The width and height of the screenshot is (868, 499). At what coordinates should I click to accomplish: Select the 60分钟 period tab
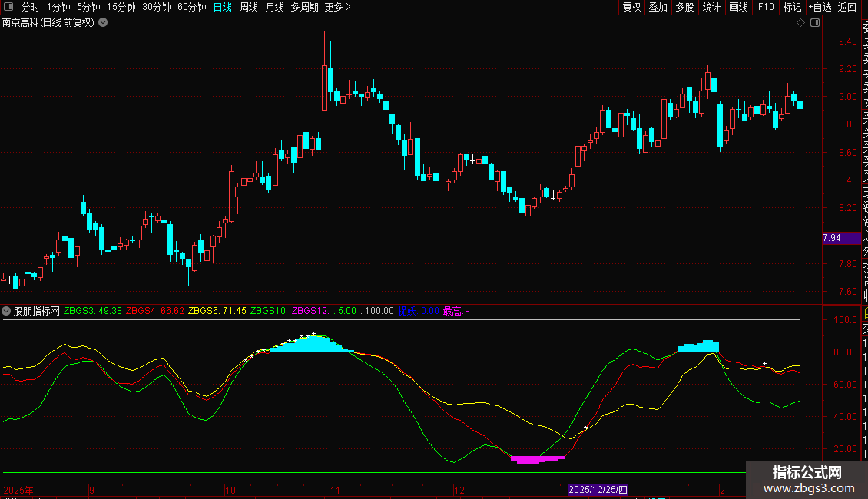coord(192,8)
